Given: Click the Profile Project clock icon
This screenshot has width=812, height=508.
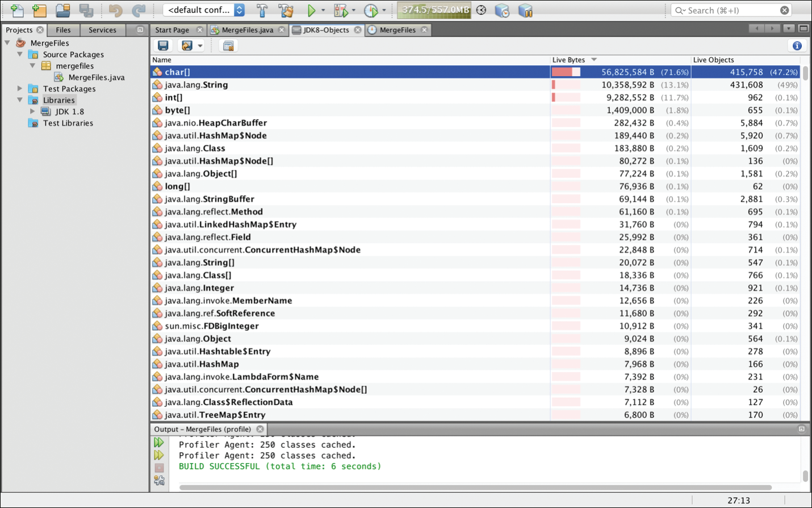Looking at the screenshot, I should [371, 10].
